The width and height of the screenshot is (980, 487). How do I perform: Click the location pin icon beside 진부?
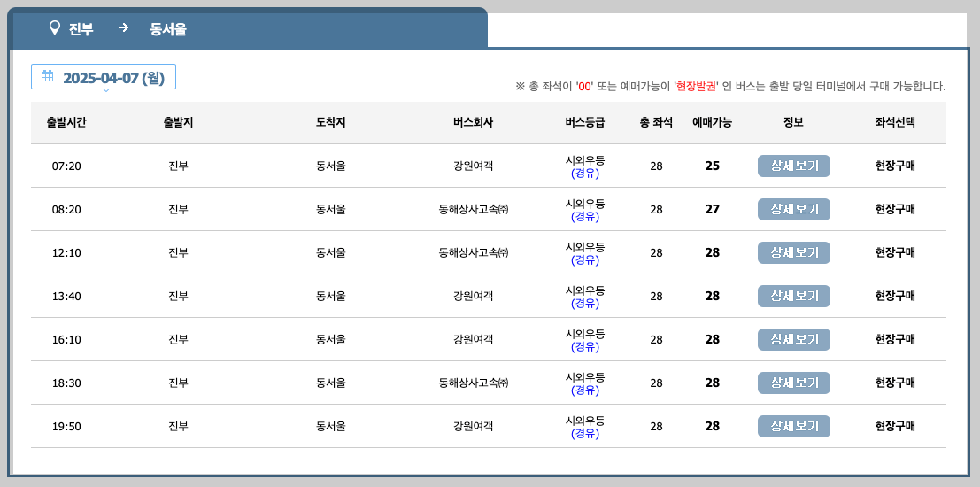click(x=55, y=28)
